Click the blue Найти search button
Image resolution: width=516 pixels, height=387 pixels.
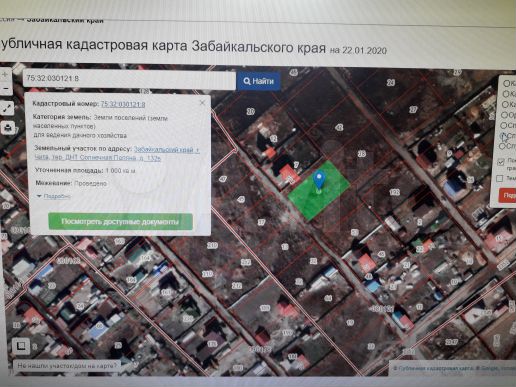point(259,81)
